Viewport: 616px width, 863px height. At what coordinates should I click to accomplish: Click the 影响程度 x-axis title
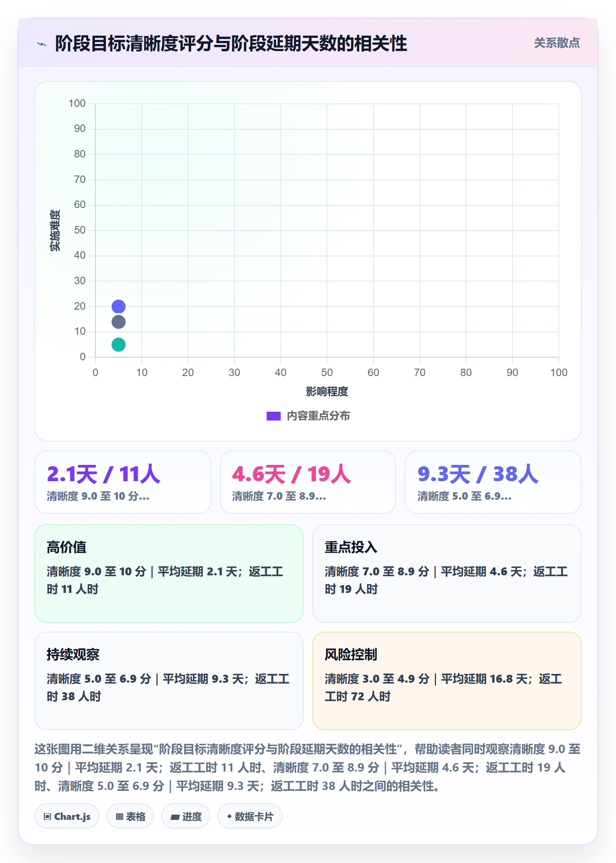[x=327, y=391]
